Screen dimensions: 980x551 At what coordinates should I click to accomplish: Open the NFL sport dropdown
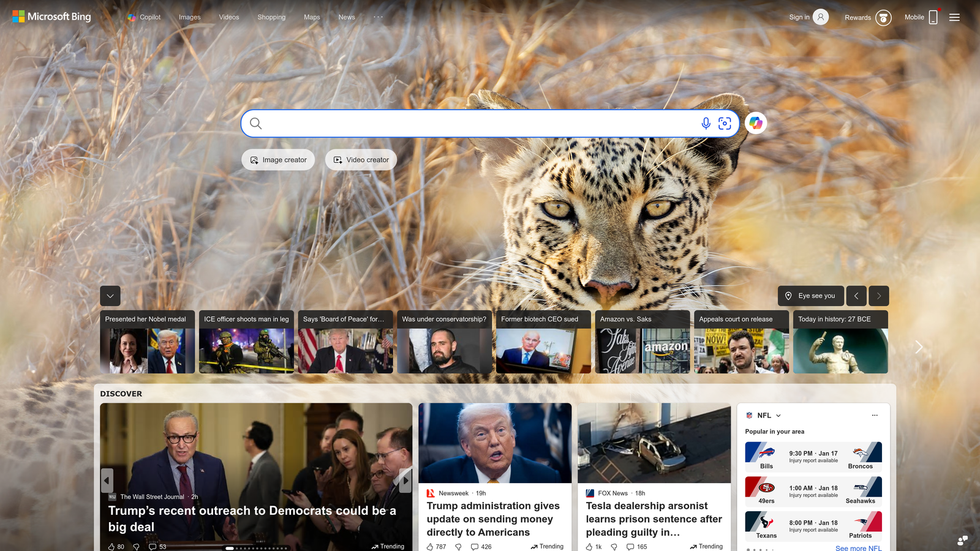pyautogui.click(x=777, y=415)
